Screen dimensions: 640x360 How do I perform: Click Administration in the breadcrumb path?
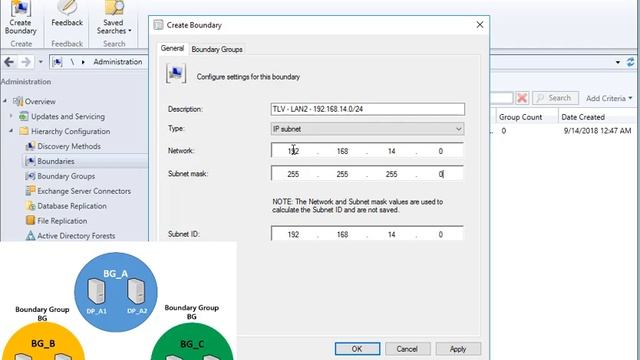point(118,62)
